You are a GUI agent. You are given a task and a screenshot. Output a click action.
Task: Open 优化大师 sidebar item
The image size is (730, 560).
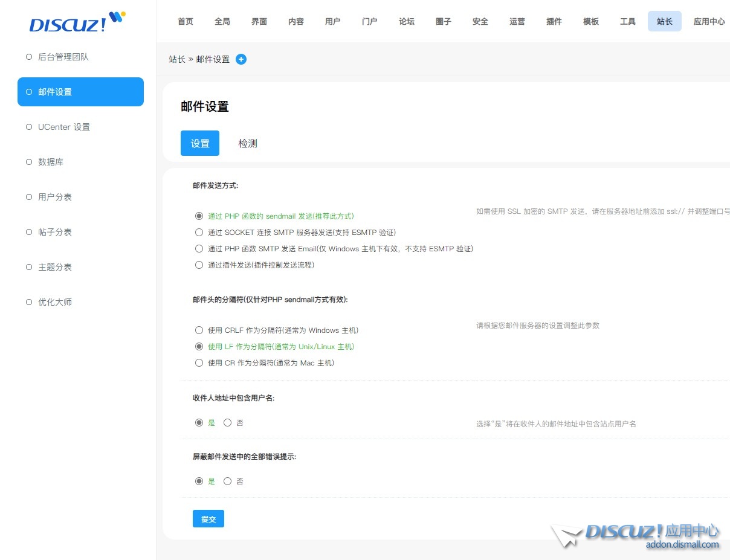55,302
